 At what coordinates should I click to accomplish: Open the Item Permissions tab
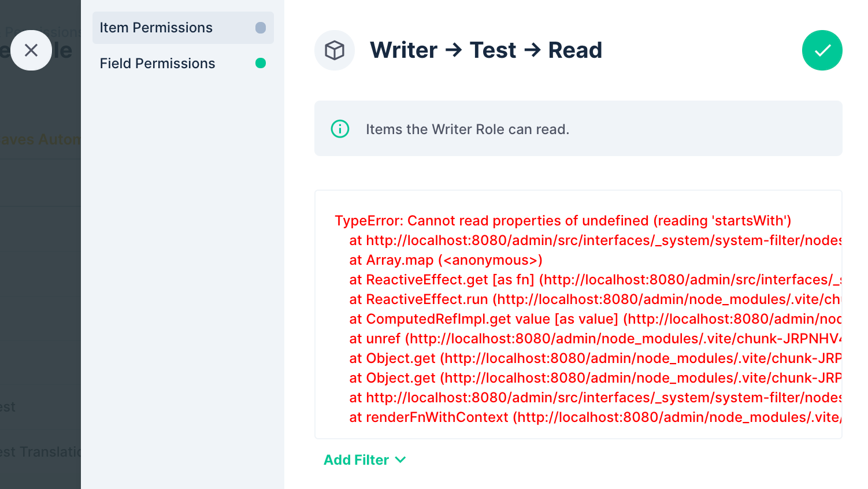tap(183, 28)
